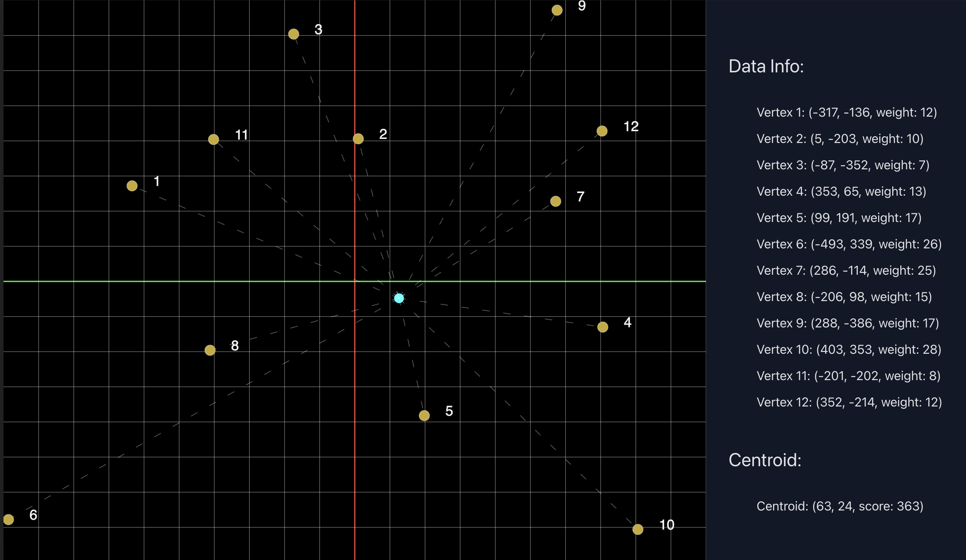966x560 pixels.
Task: Select the yellow vertex point labeled 8
Action: coord(210,350)
